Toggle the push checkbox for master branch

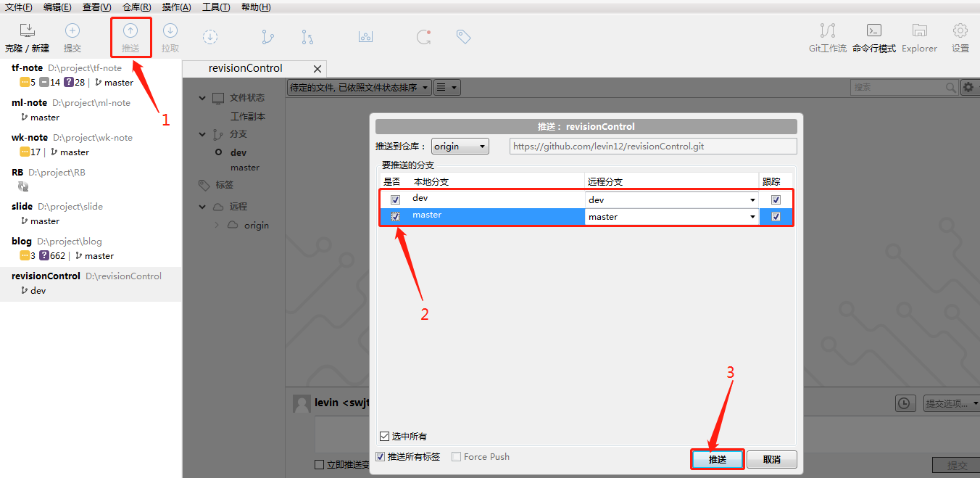click(395, 216)
